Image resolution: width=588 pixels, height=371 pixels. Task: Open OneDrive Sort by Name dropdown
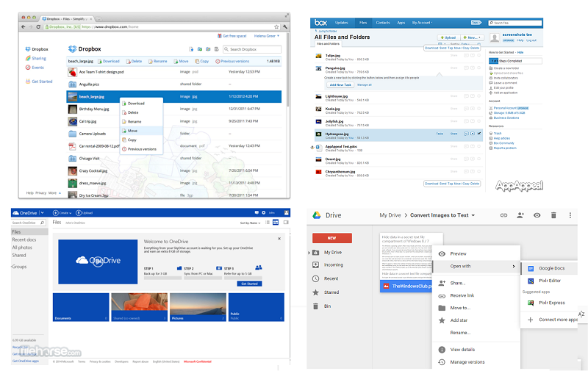(x=250, y=223)
